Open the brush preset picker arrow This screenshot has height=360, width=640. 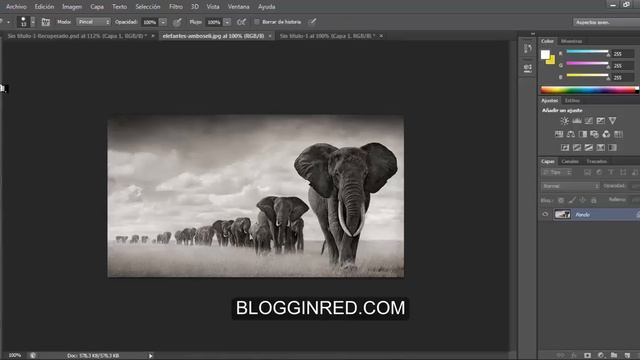coord(33,22)
